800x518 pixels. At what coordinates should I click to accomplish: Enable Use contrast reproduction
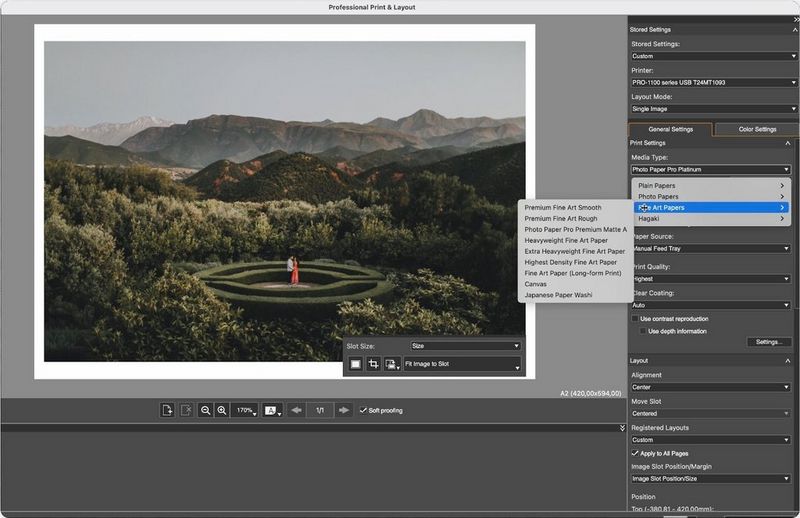(636, 318)
